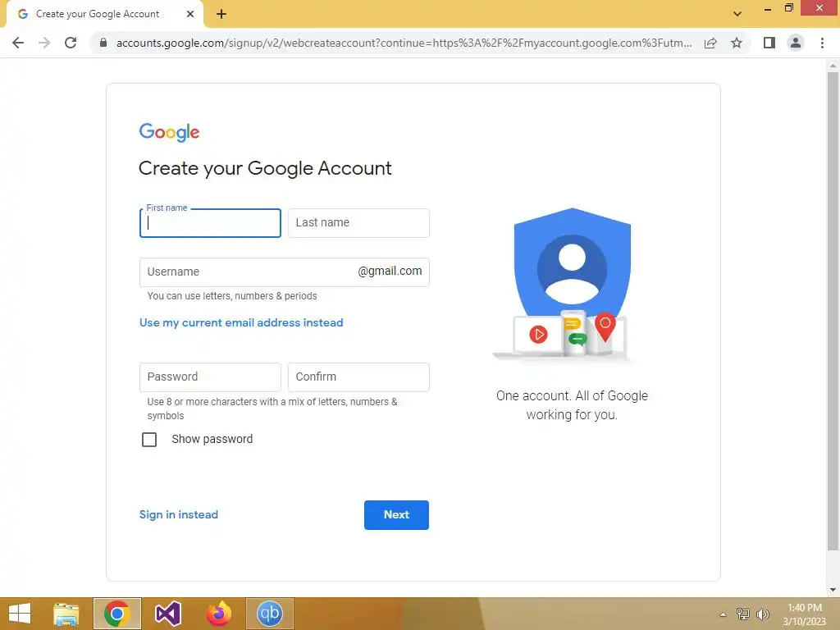The height and width of the screenshot is (630, 840).
Task: Click the network tray icon
Action: [742, 614]
